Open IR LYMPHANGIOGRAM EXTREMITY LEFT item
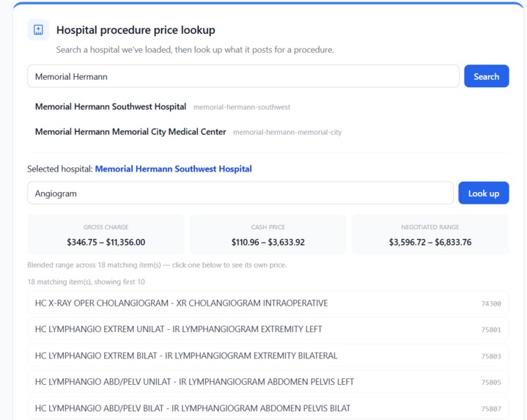The width and height of the screenshot is (527, 420). coord(268,329)
